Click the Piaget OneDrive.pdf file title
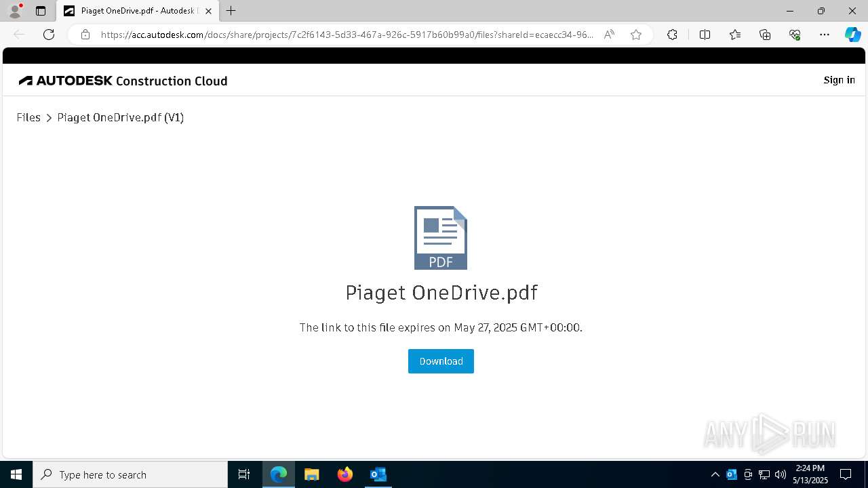868x488 pixels. point(441,293)
